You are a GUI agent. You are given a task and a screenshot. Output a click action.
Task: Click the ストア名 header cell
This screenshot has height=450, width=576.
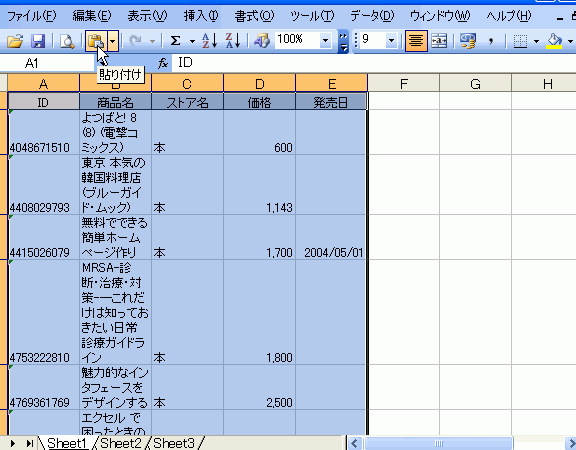click(x=187, y=102)
